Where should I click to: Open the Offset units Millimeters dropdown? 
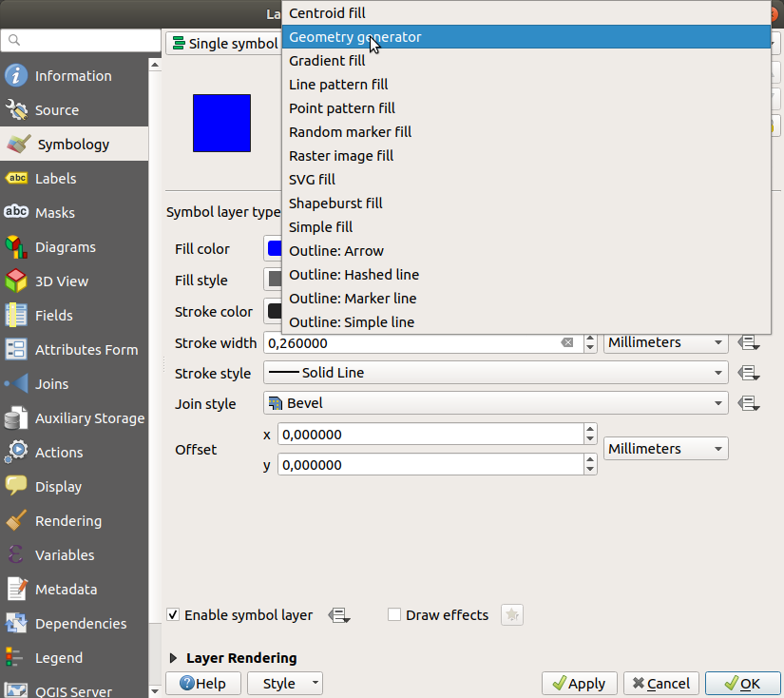[665, 449]
